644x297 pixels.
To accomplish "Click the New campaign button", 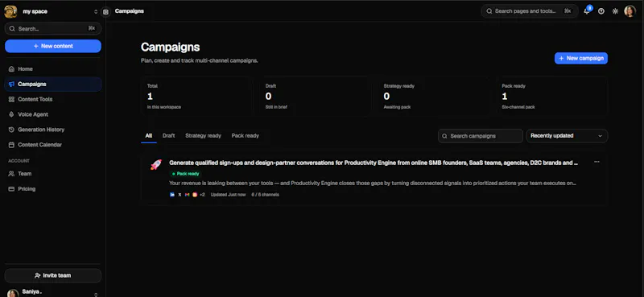I will (580, 58).
